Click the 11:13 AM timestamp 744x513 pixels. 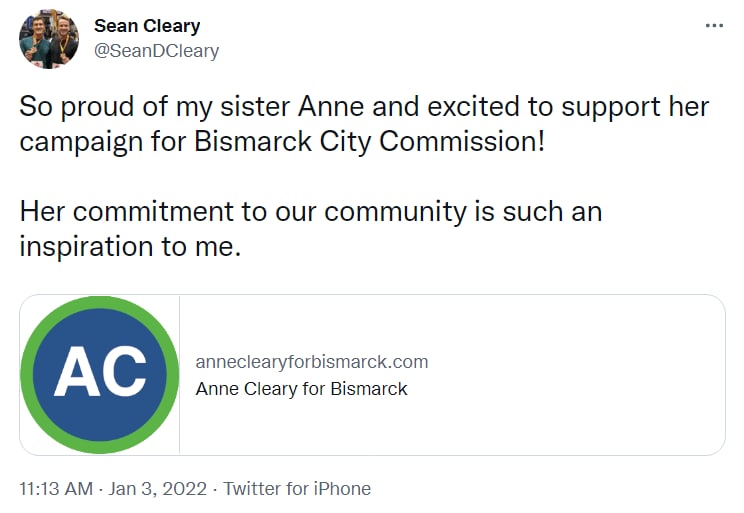coord(56,489)
